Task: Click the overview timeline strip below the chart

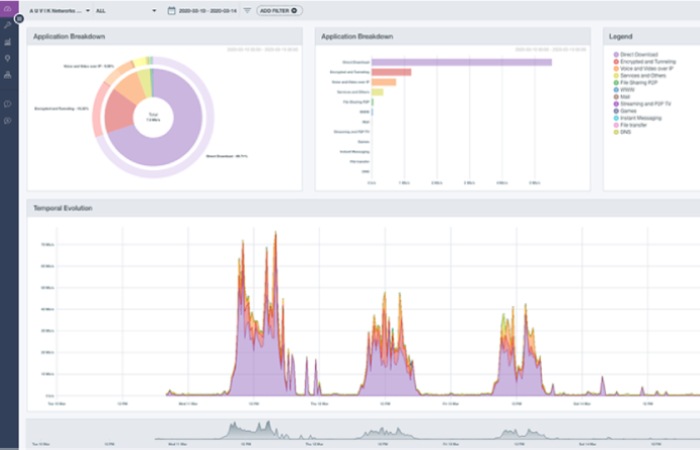Action: coord(363,431)
